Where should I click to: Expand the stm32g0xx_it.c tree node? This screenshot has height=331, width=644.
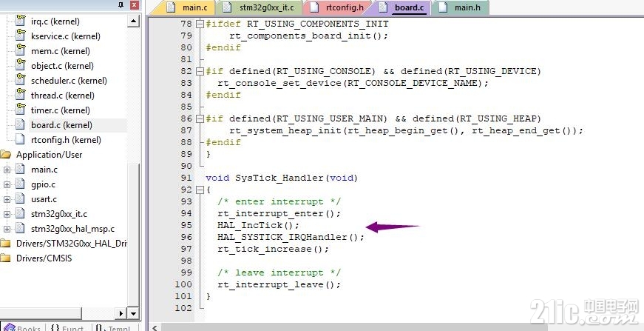[7, 214]
